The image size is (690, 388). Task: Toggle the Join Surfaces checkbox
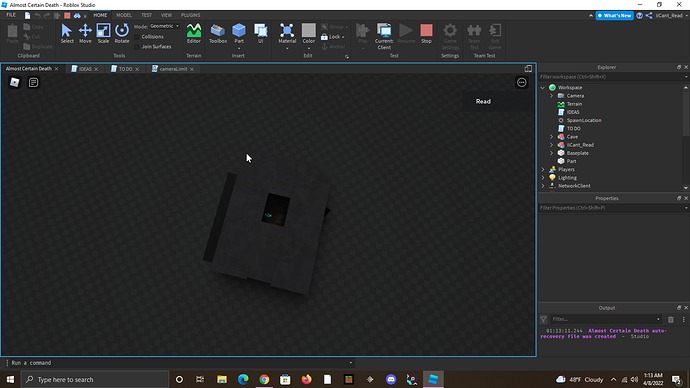(x=137, y=46)
